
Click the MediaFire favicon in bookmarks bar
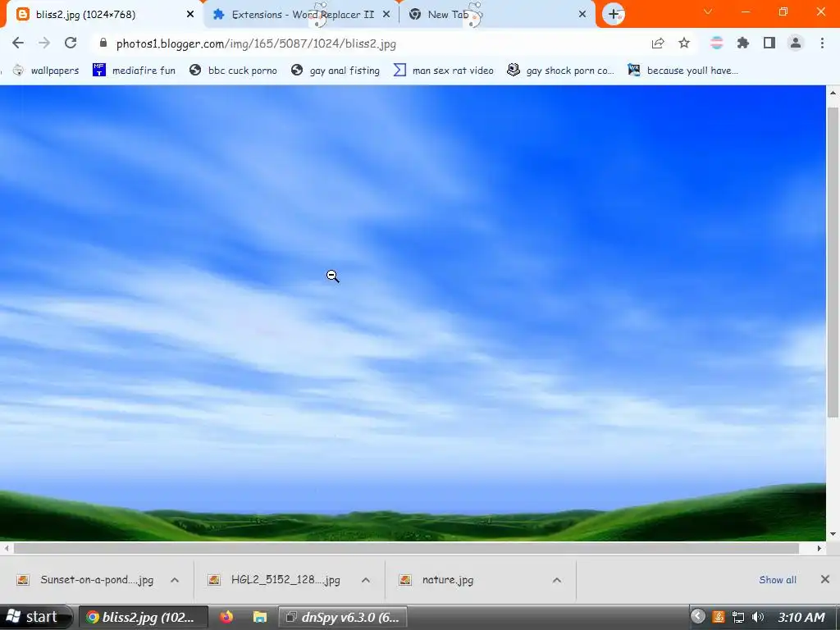(x=99, y=70)
